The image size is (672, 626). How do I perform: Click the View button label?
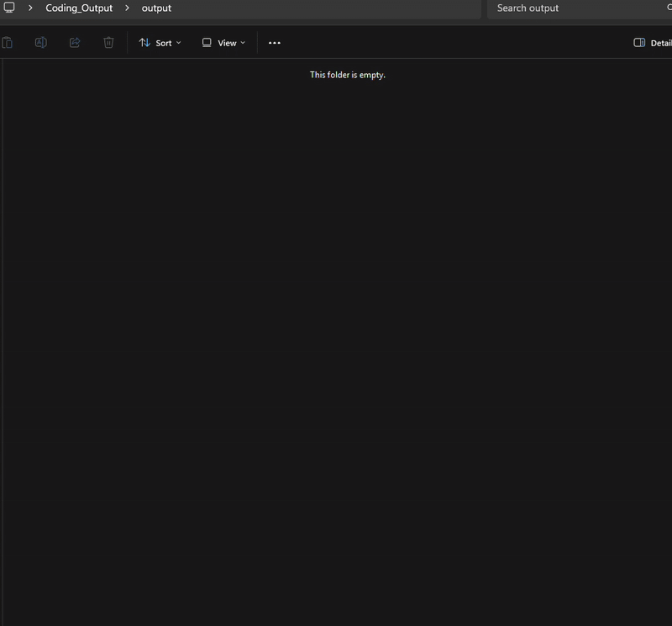tap(227, 43)
